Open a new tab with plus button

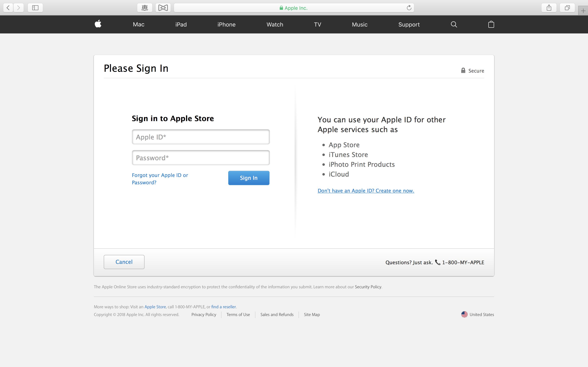click(583, 11)
